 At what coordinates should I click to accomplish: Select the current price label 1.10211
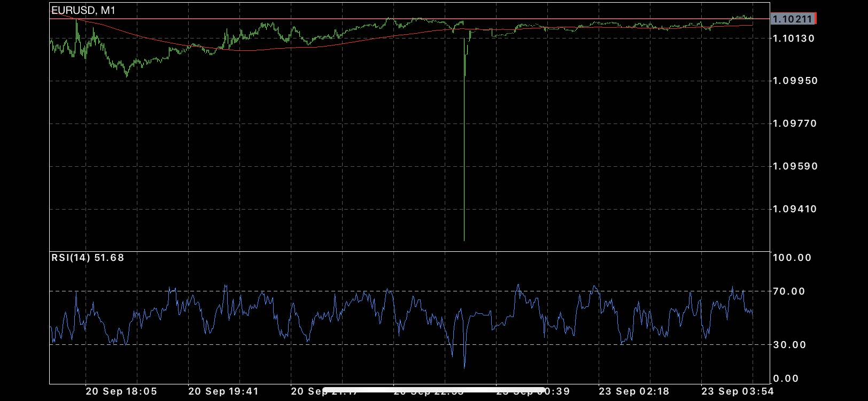[x=794, y=19]
